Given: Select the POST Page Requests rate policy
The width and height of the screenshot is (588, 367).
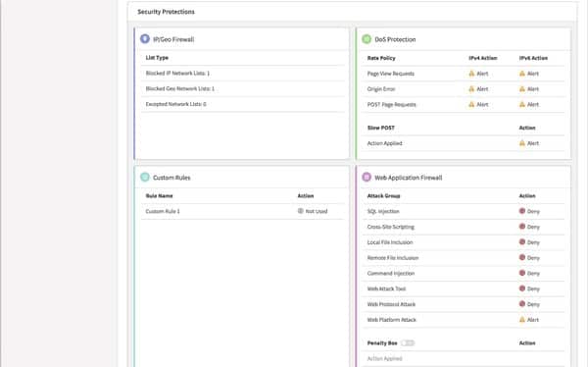Looking at the screenshot, I should tap(391, 104).
